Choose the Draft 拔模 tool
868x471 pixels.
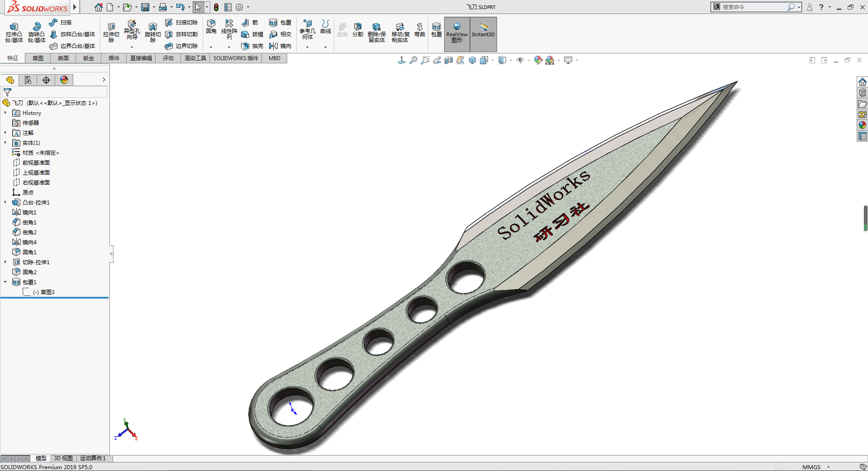tap(252, 34)
